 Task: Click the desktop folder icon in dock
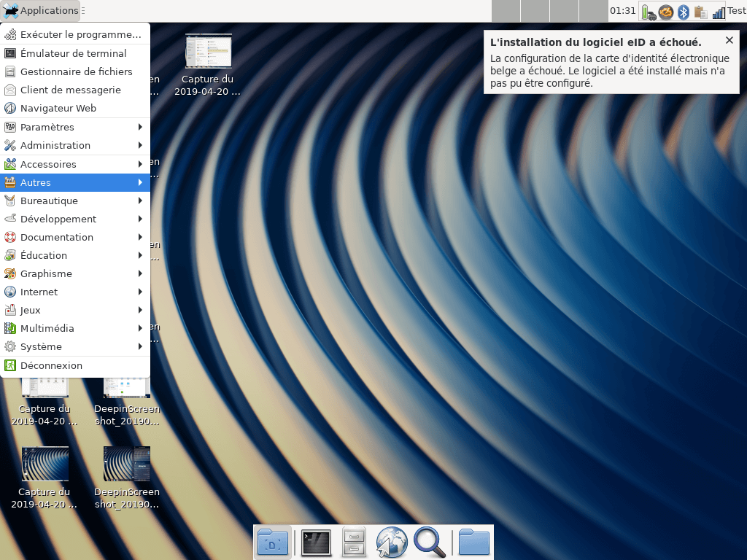273,542
